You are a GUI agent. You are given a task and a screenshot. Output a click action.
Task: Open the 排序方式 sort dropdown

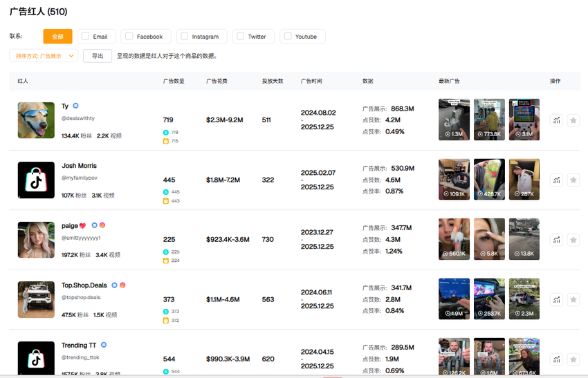coord(44,57)
